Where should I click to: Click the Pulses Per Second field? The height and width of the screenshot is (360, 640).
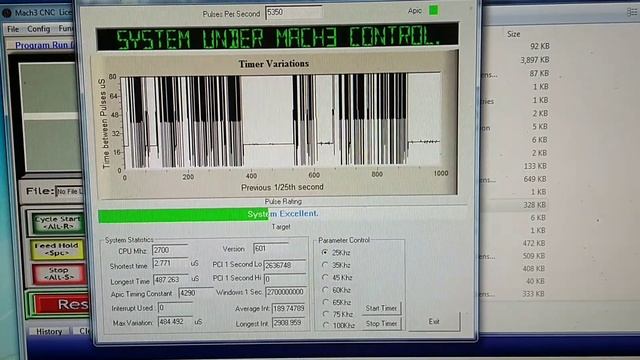pyautogui.click(x=294, y=13)
